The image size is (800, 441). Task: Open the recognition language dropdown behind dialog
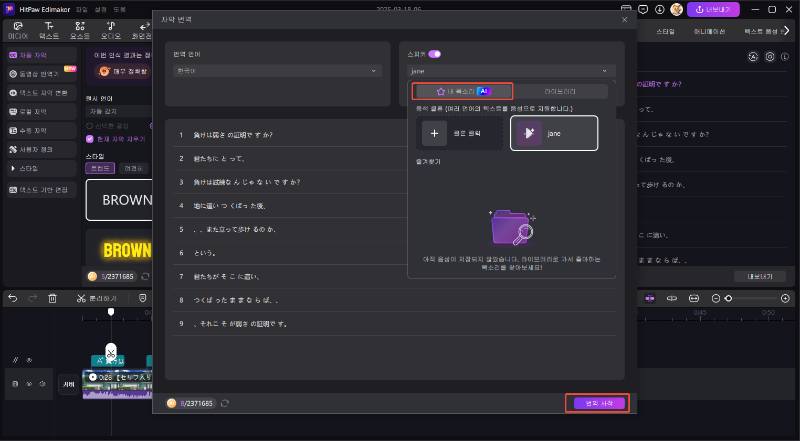coord(118,111)
